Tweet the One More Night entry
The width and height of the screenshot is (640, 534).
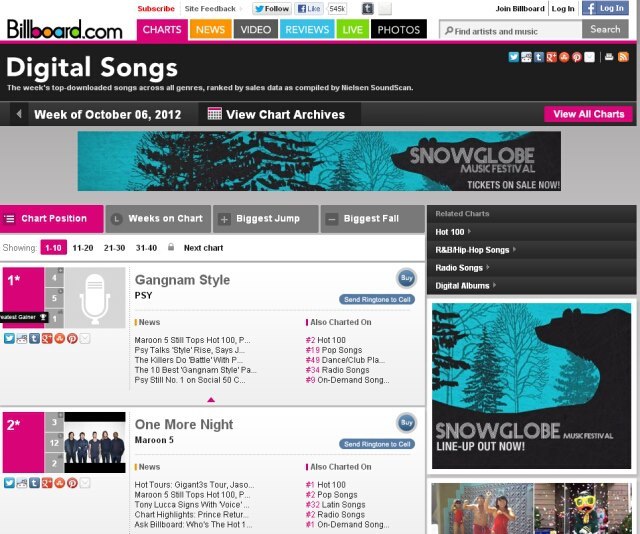coord(9,483)
